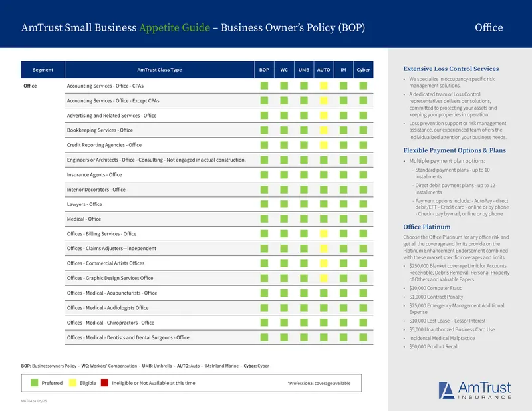Click "Offices - Claims Adjusters—Independent" text

pos(112,249)
